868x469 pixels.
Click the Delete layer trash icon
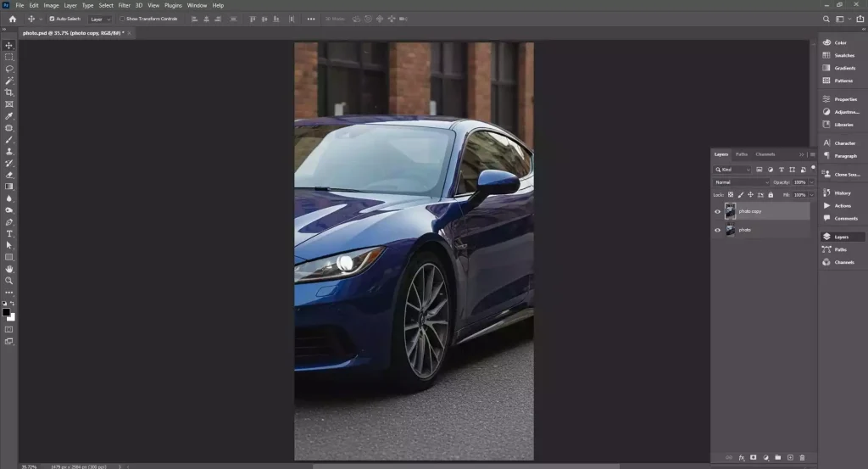(802, 458)
